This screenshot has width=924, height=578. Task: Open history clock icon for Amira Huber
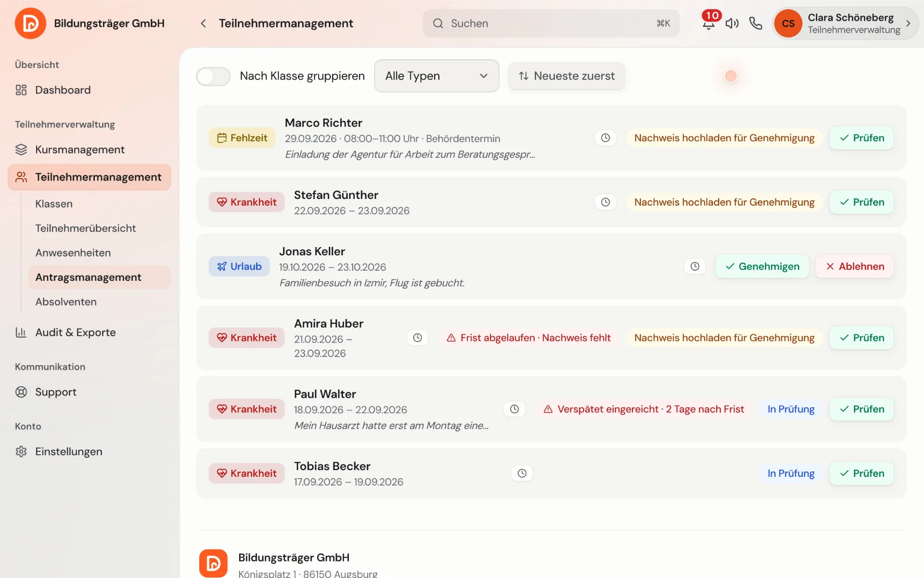click(418, 338)
